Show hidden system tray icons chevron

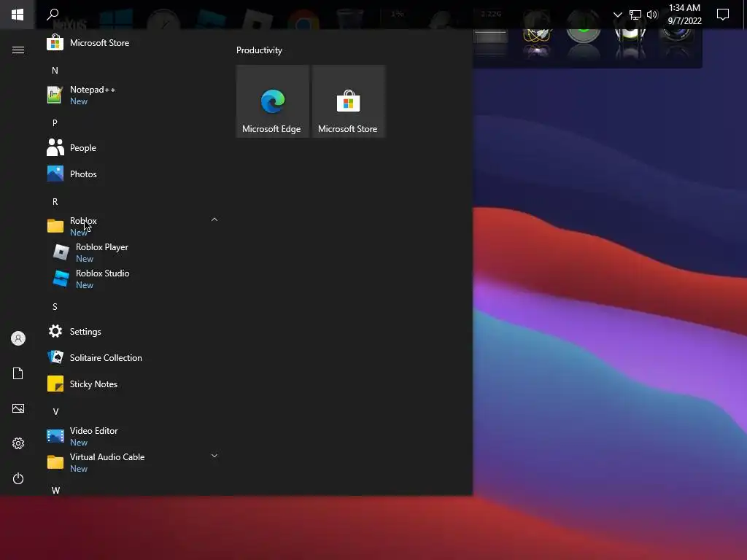pos(617,15)
